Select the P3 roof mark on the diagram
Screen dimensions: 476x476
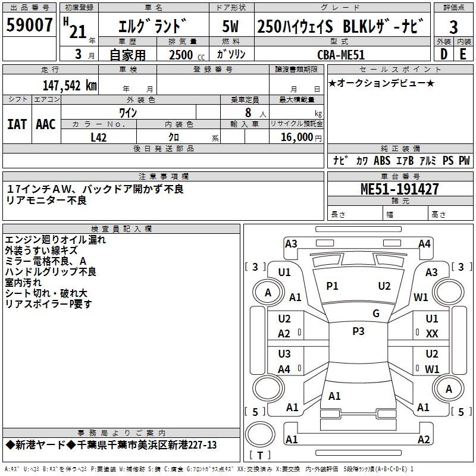358,331
